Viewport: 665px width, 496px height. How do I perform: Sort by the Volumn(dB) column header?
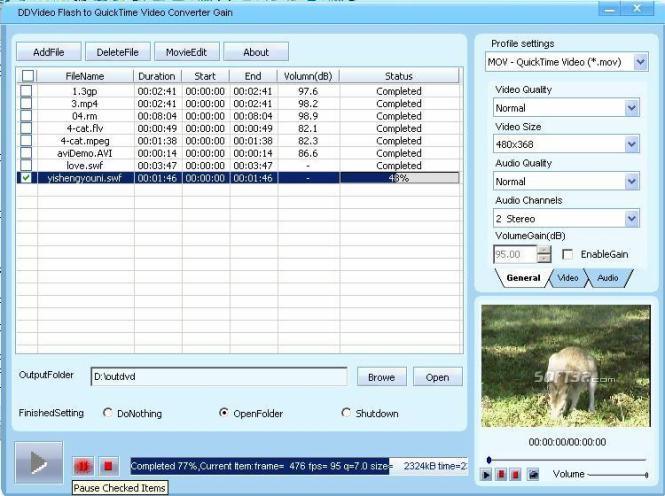tap(308, 76)
